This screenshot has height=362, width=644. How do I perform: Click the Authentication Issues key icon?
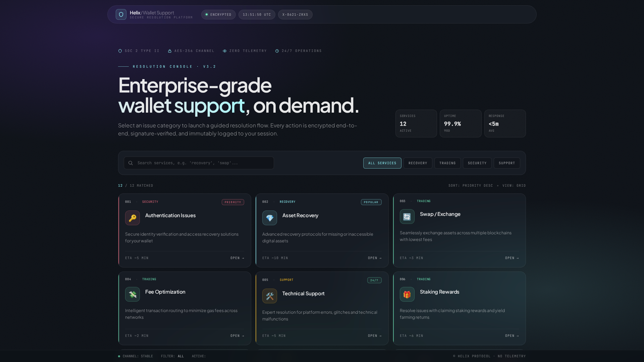coord(132,218)
